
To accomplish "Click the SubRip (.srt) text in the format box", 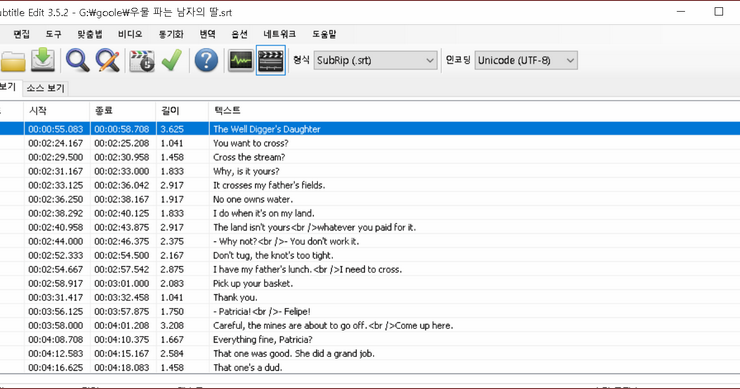I will (x=344, y=60).
